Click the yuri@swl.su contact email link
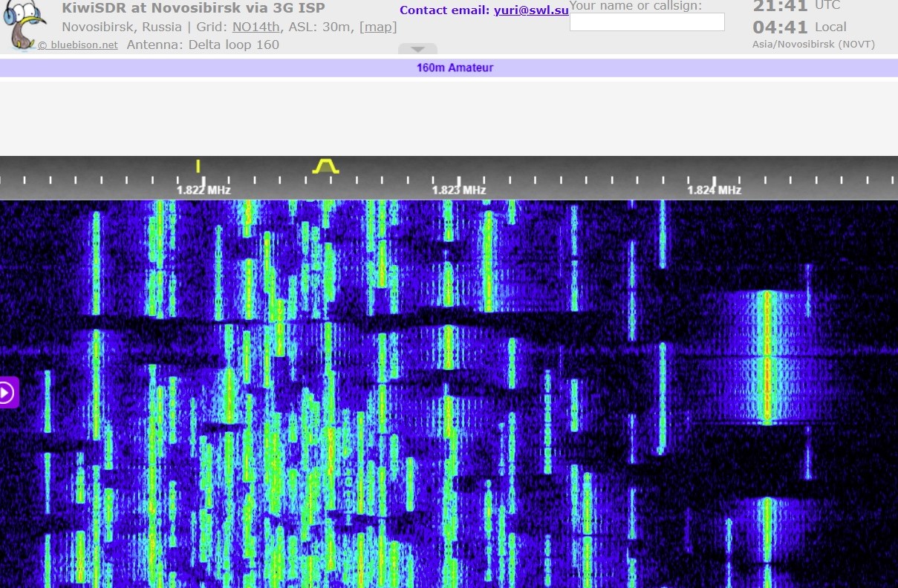 531,10
